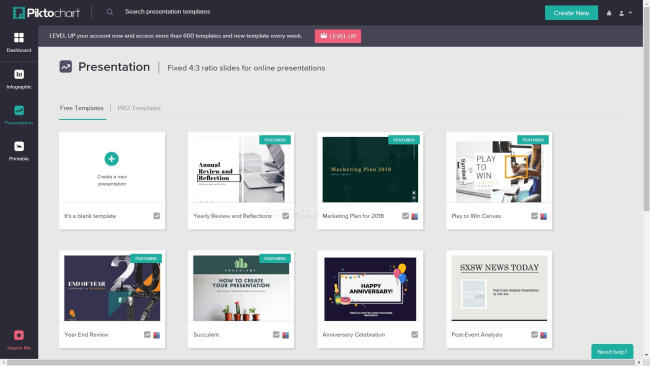The height and width of the screenshot is (366, 650).
Task: Expand the account dropdown chevron
Action: [x=630, y=13]
